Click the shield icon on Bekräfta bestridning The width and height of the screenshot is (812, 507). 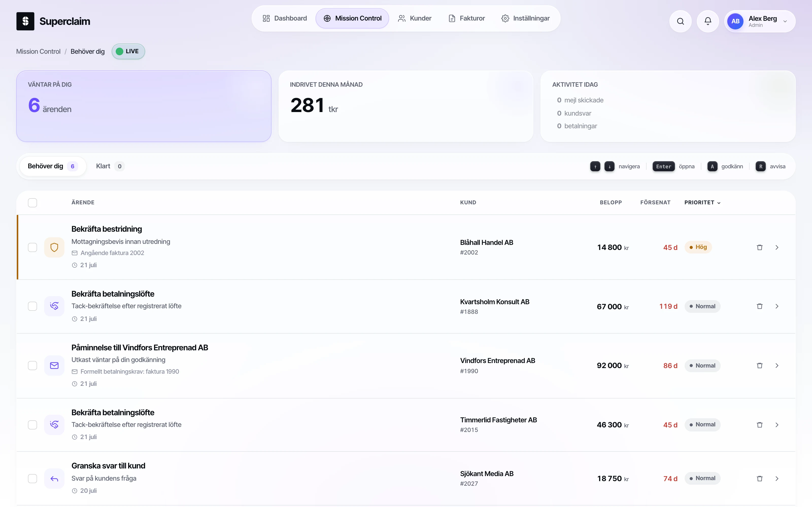pos(54,247)
